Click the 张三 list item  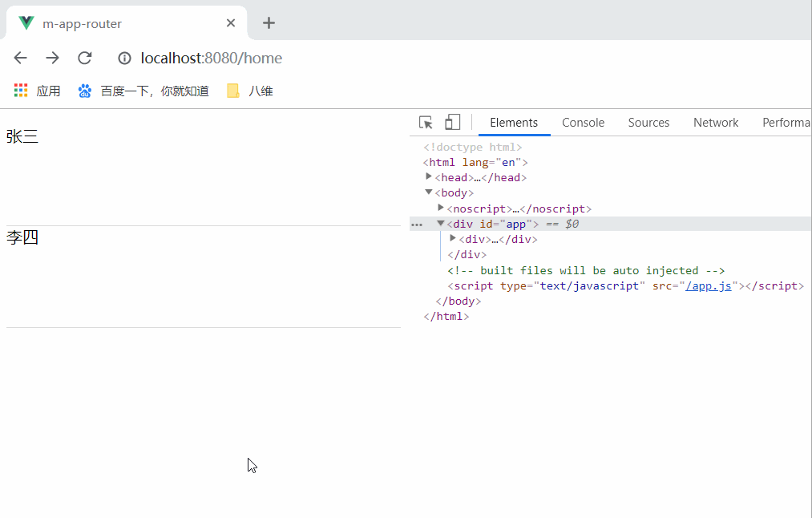[x=22, y=137]
